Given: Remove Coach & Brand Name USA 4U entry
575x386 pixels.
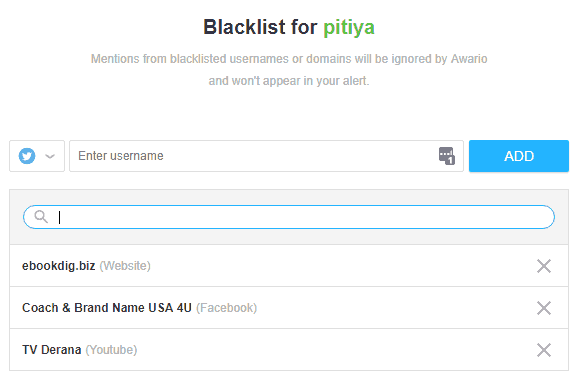Looking at the screenshot, I should pyautogui.click(x=544, y=308).
